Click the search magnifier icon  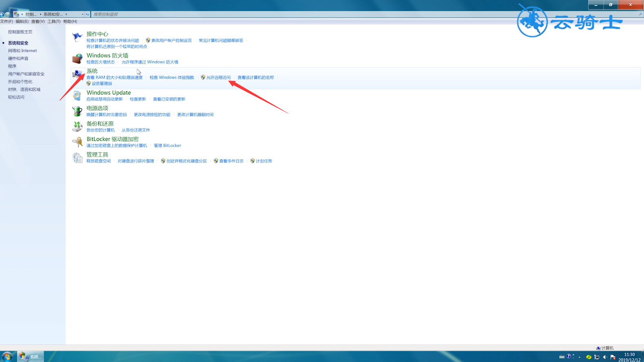coord(640,14)
